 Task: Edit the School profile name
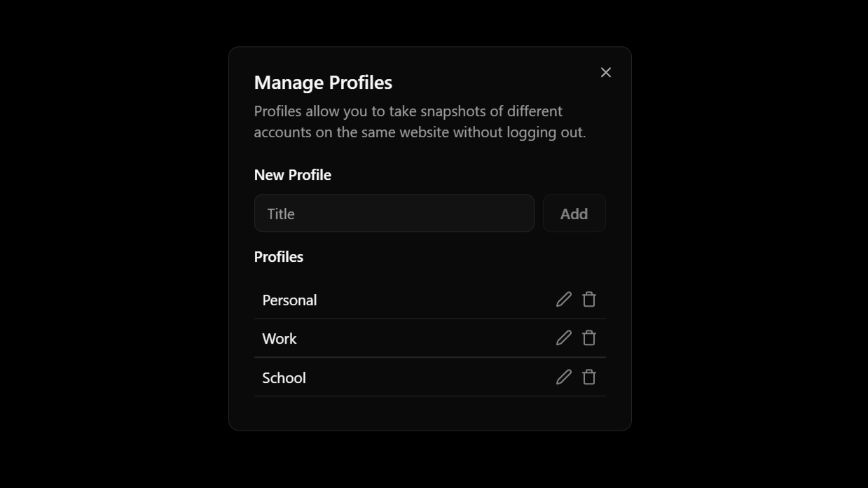[x=564, y=377]
